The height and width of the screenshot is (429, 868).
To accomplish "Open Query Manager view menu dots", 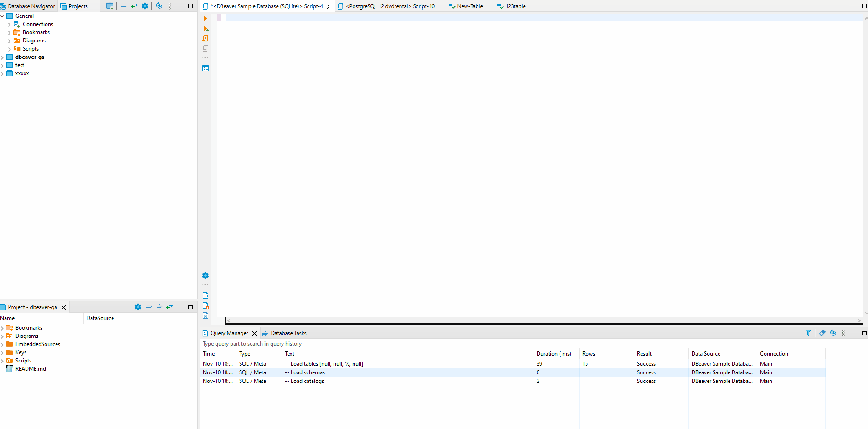I will (843, 333).
